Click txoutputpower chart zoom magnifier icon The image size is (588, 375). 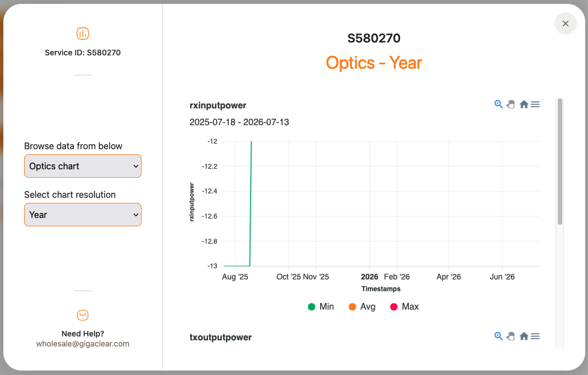[498, 336]
